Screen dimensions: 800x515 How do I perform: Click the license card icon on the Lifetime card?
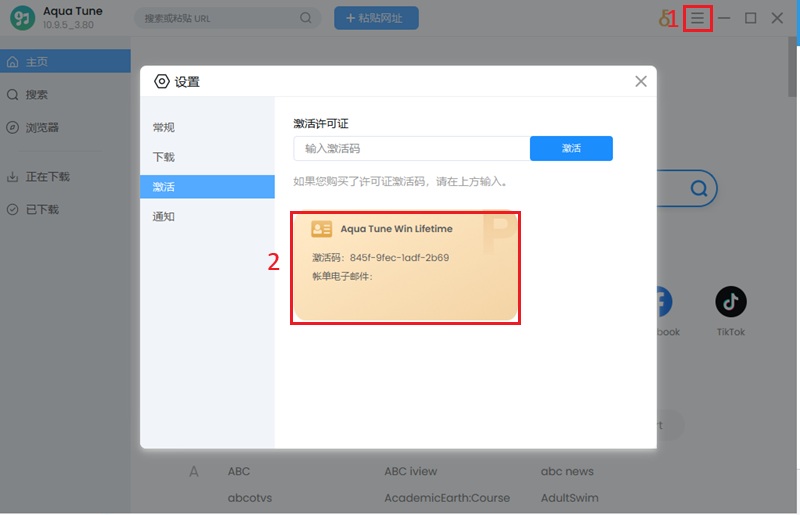click(x=321, y=229)
